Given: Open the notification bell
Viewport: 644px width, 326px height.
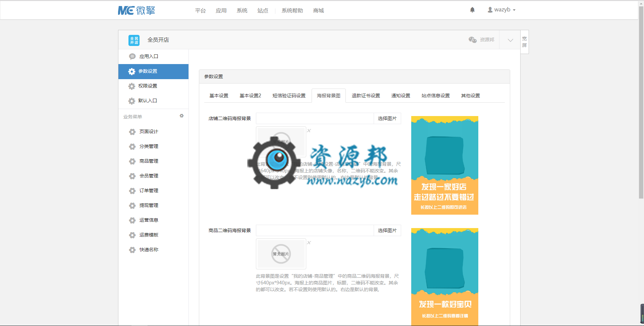Looking at the screenshot, I should point(472,10).
